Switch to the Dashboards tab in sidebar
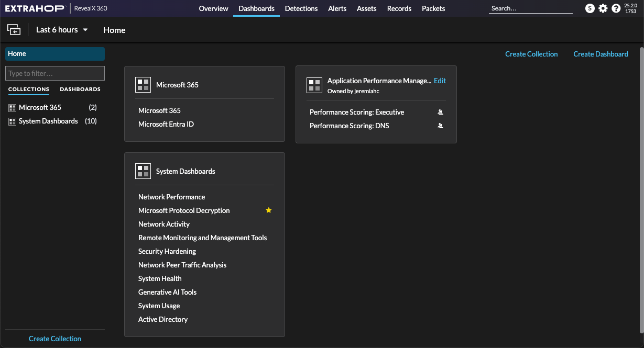 click(80, 89)
